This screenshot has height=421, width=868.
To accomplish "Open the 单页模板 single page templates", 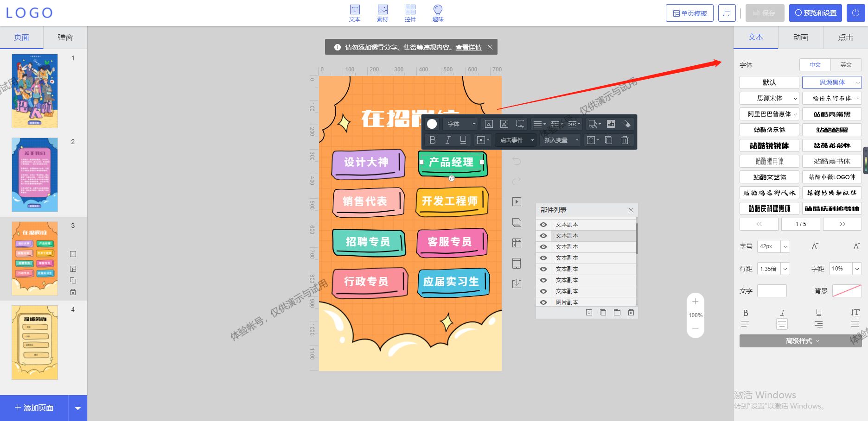I will click(x=690, y=13).
